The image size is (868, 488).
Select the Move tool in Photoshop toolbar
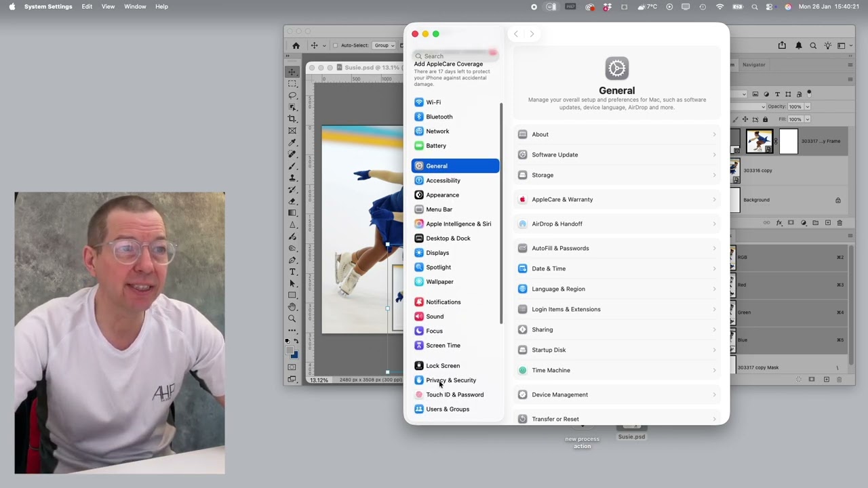click(292, 72)
